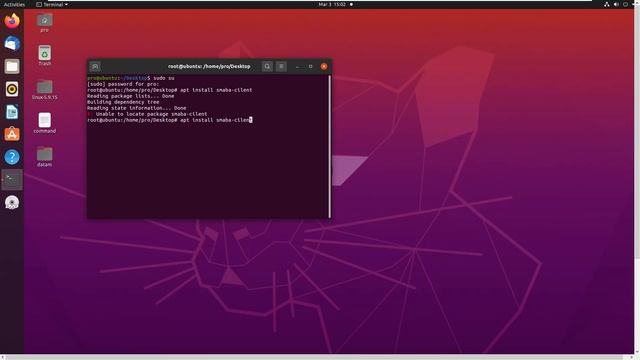Click the current command prompt line

click(x=170, y=120)
